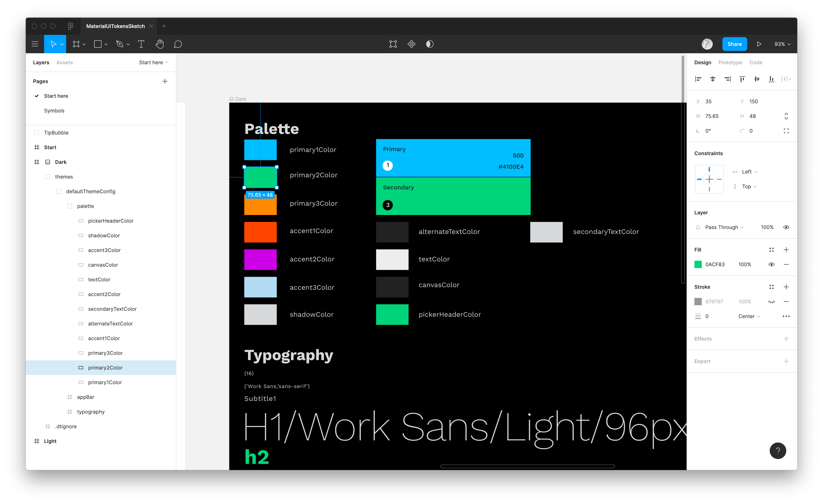Screen dimensions: 823x504
Task: Toggle the Fill visibility eye icon
Action: click(771, 264)
